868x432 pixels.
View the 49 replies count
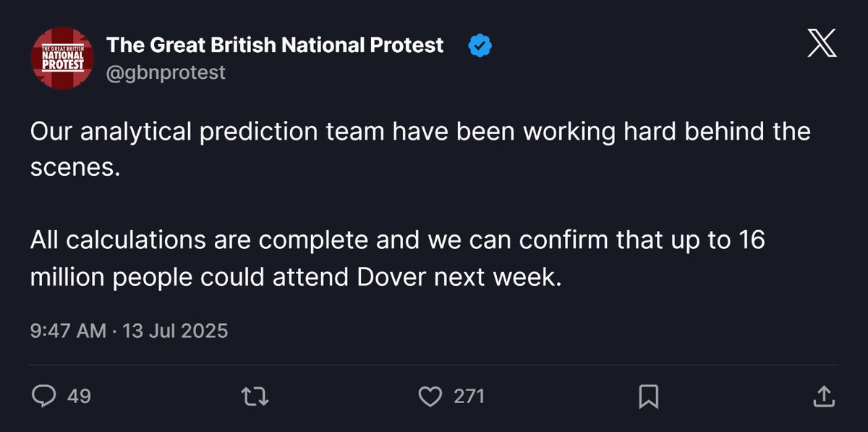[x=79, y=396]
